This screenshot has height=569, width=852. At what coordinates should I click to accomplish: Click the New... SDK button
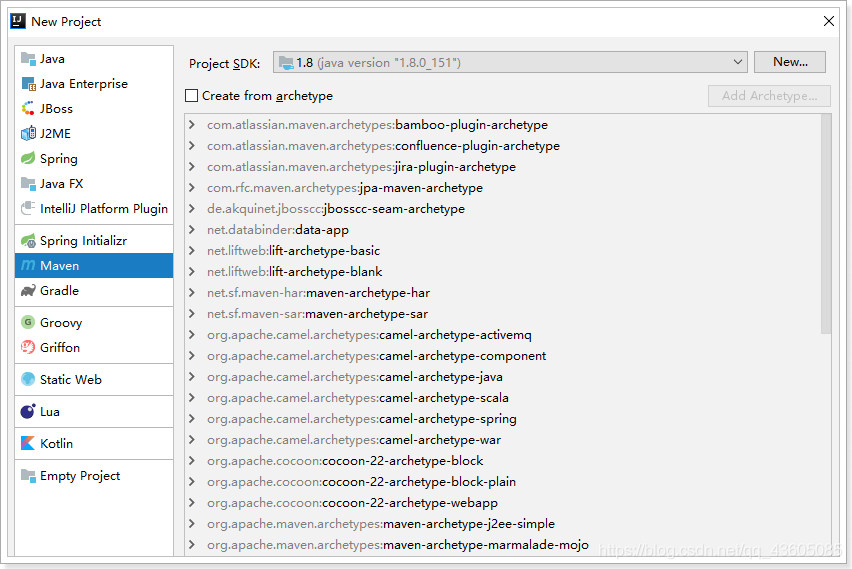(790, 62)
